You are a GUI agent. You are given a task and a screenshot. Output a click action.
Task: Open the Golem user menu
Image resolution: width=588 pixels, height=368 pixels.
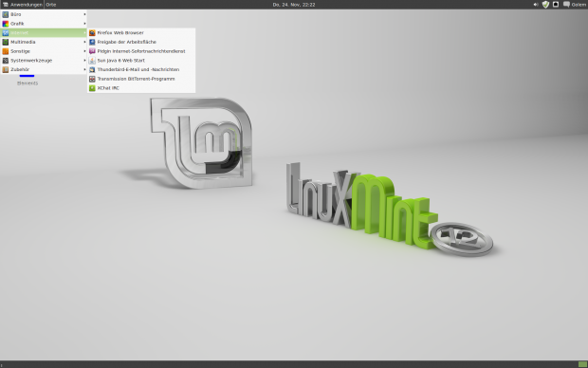(575, 5)
